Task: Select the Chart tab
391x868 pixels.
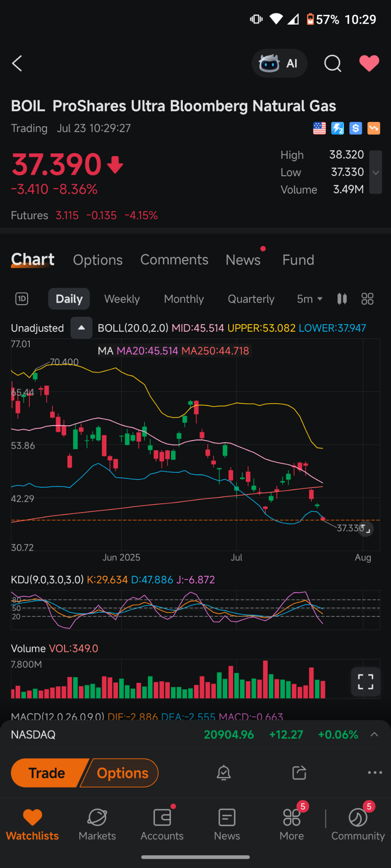Action: (33, 260)
